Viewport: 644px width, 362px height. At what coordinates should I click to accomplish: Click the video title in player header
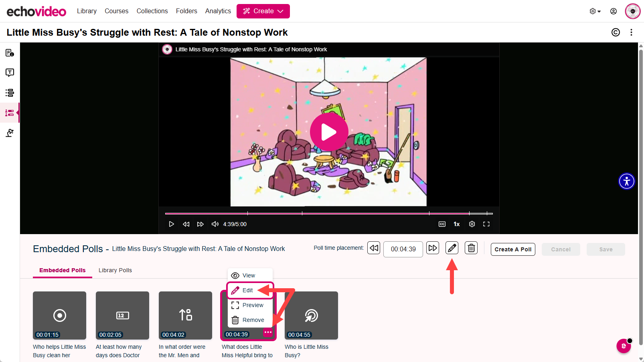click(x=251, y=49)
